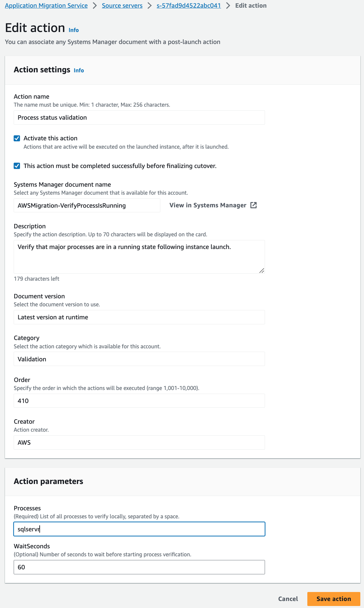
Task: Open the Category dropdown showing Validation
Action: [139, 359]
